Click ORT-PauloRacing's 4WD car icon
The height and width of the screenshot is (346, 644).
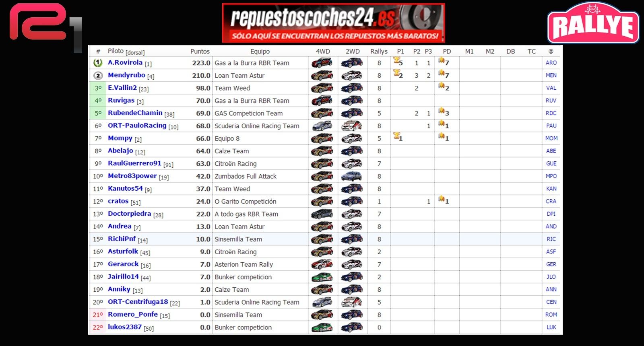click(322, 126)
